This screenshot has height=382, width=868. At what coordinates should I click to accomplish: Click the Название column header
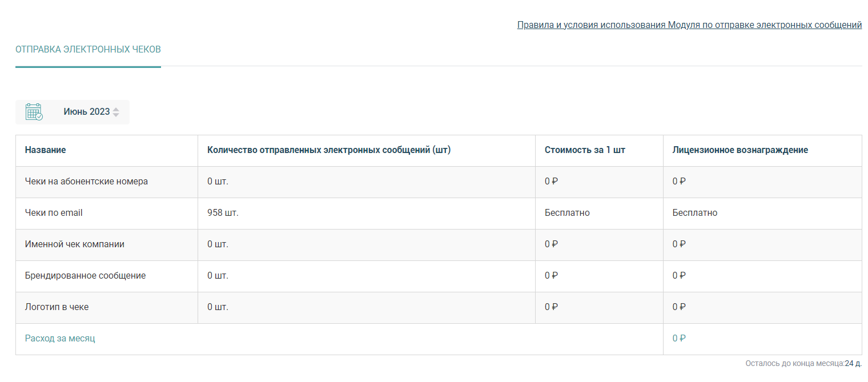[46, 150]
